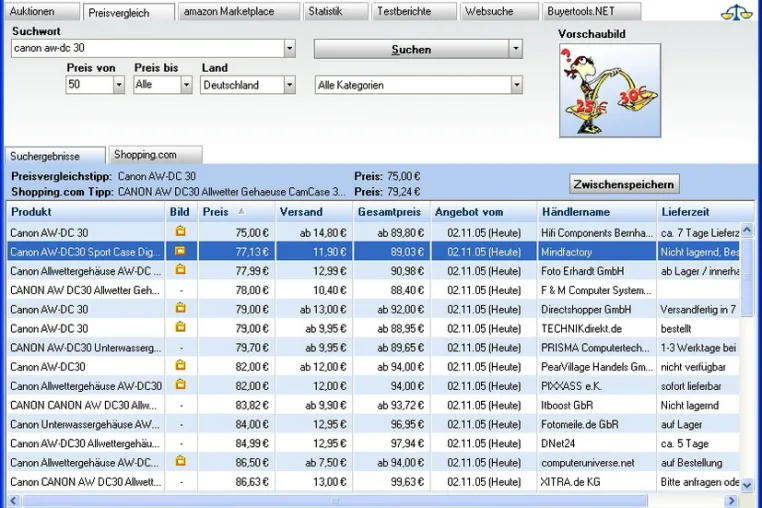Expand the Preis bis dropdown
The image size is (762, 508).
(x=186, y=85)
